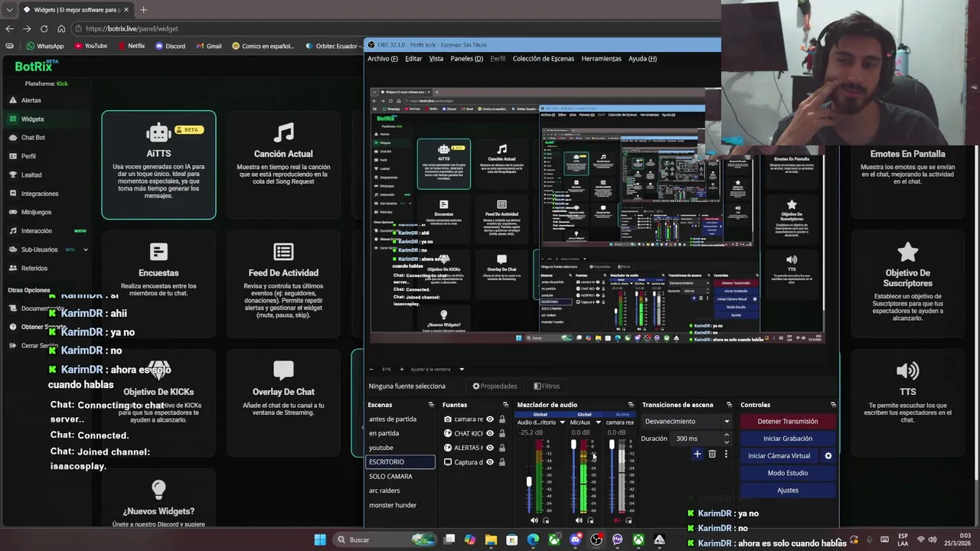The width and height of the screenshot is (980, 551).
Task: Open transition three-dot options menu
Action: [726, 455]
